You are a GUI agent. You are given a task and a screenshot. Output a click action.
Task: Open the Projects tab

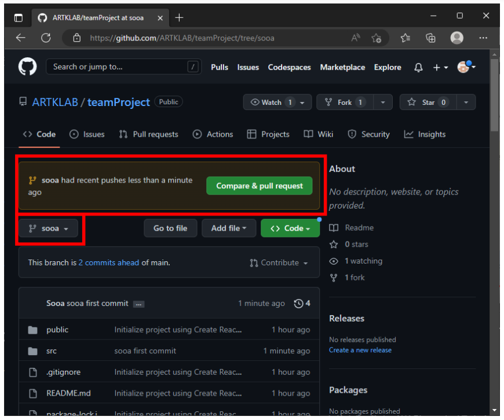pos(268,134)
